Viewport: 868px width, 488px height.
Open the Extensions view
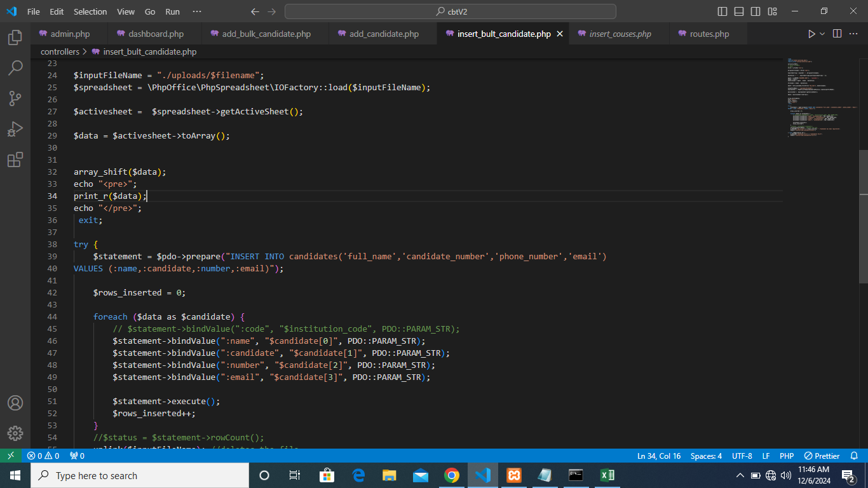(x=15, y=159)
